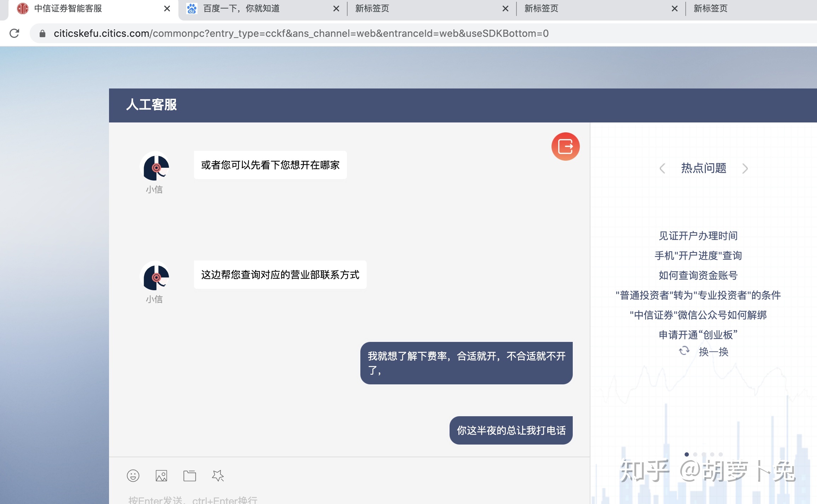Open hot question 手机"开户进度"查询
This screenshot has height=504, width=817.
tap(698, 256)
